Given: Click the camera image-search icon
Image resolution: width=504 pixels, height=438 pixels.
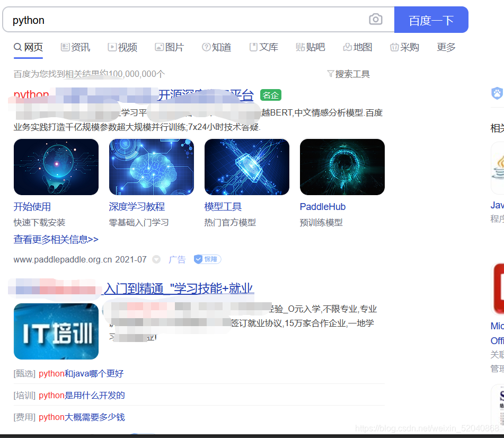Looking at the screenshot, I should [x=375, y=19].
